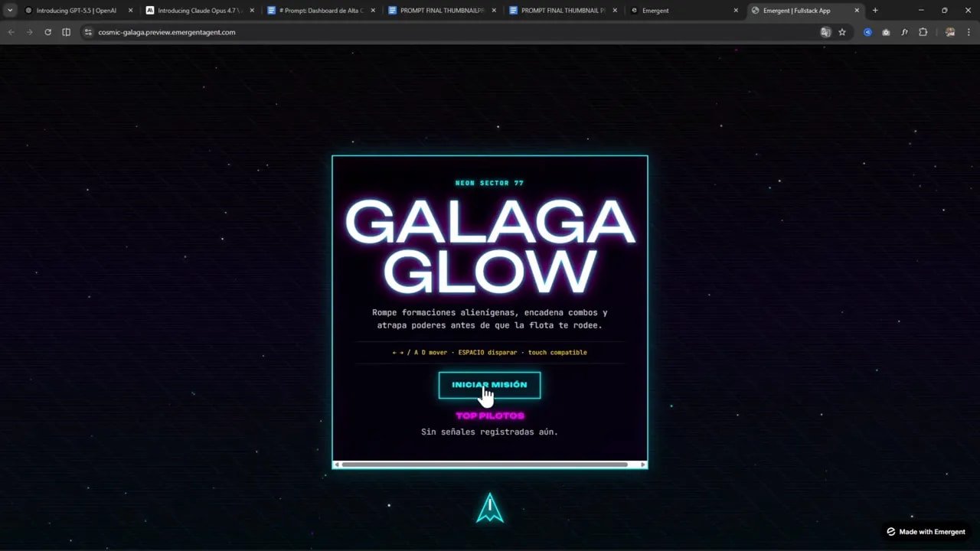Screen dimensions: 980x551
Task: Start the game with INICIAR MISIÓN
Action: 489,385
